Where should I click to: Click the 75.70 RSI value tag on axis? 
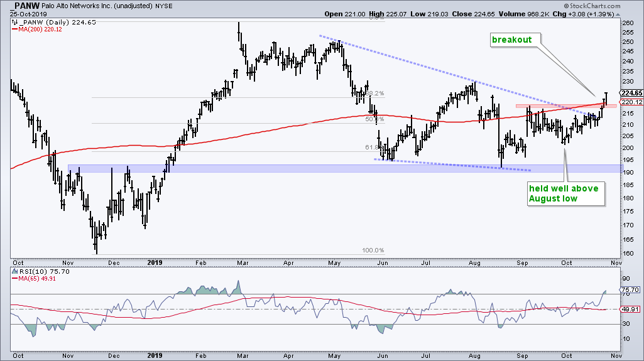pyautogui.click(x=630, y=289)
